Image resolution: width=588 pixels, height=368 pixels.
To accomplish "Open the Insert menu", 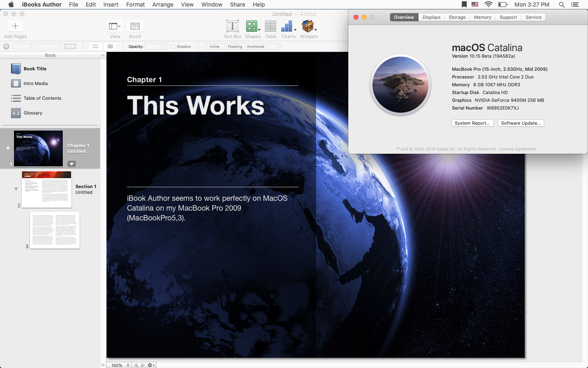I will click(x=111, y=4).
